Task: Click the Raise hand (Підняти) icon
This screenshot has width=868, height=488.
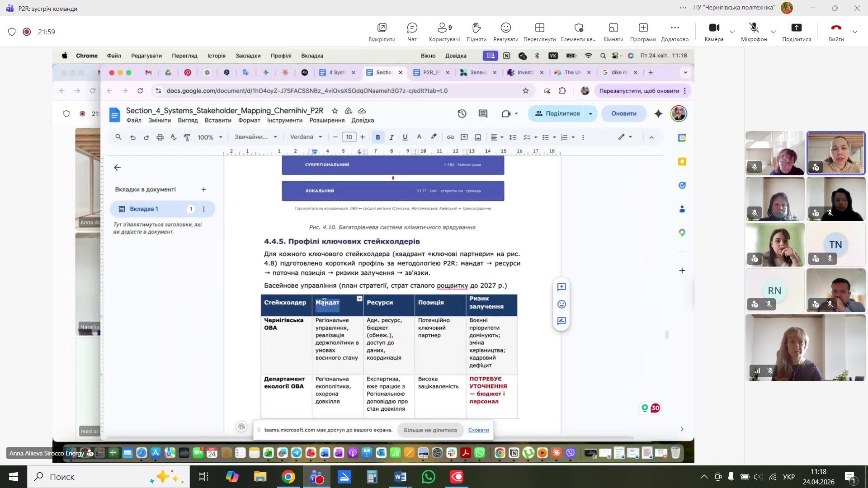Action: pos(476,28)
